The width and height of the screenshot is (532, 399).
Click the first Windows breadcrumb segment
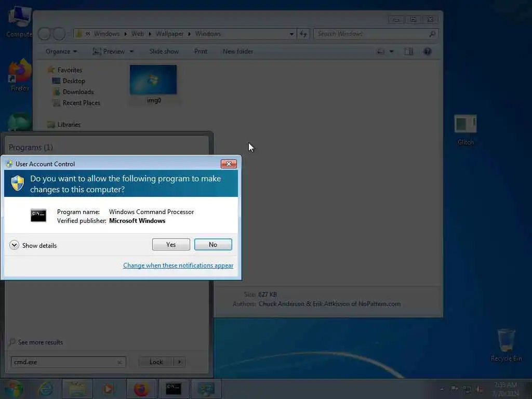pos(107,34)
